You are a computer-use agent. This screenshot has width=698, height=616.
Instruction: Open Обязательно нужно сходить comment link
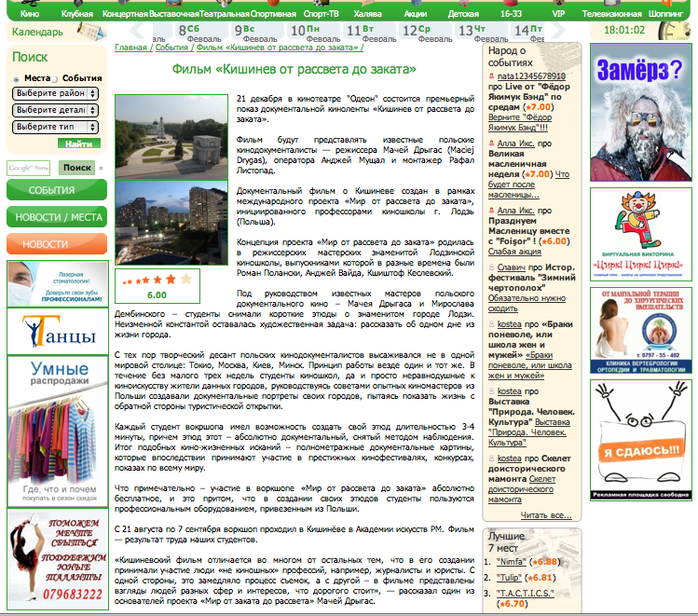527,303
